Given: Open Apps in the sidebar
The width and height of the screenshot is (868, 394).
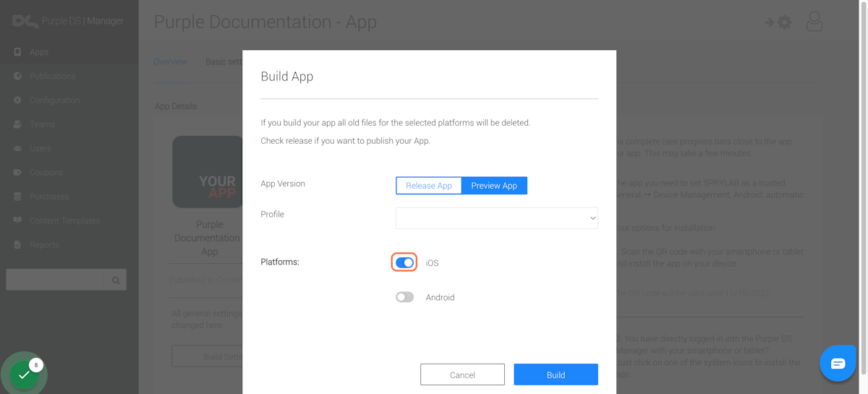Looking at the screenshot, I should pos(39,52).
